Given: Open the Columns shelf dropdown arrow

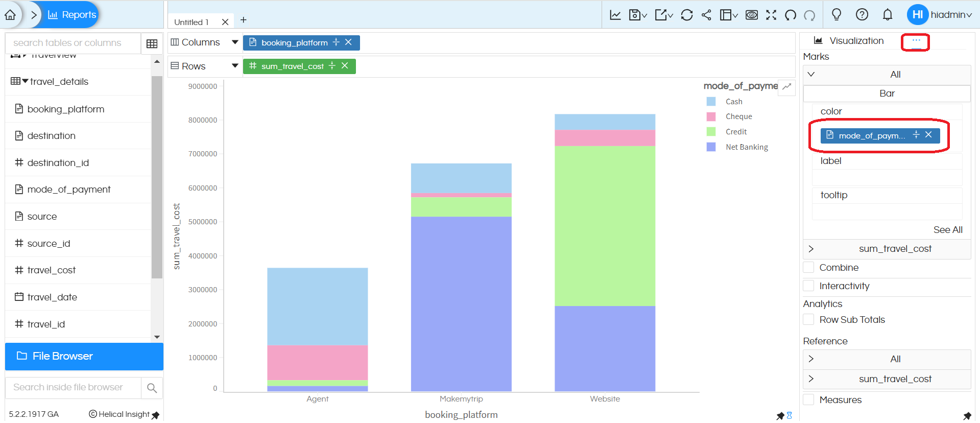Looking at the screenshot, I should pos(235,42).
